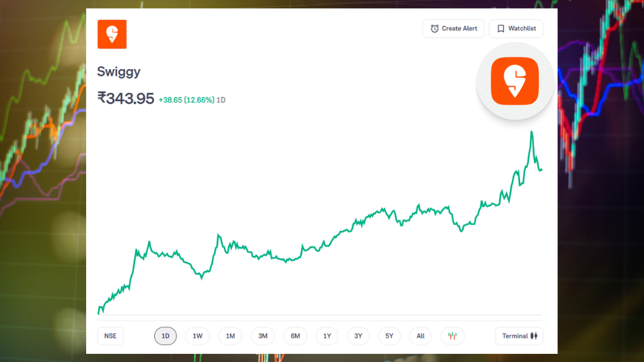Select the All time range

click(421, 336)
